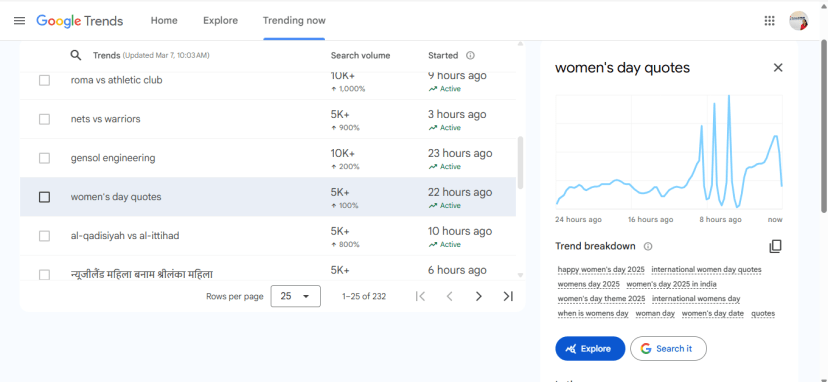The width and height of the screenshot is (828, 382).
Task: Open women's day theme 2025 term
Action: coord(601,299)
